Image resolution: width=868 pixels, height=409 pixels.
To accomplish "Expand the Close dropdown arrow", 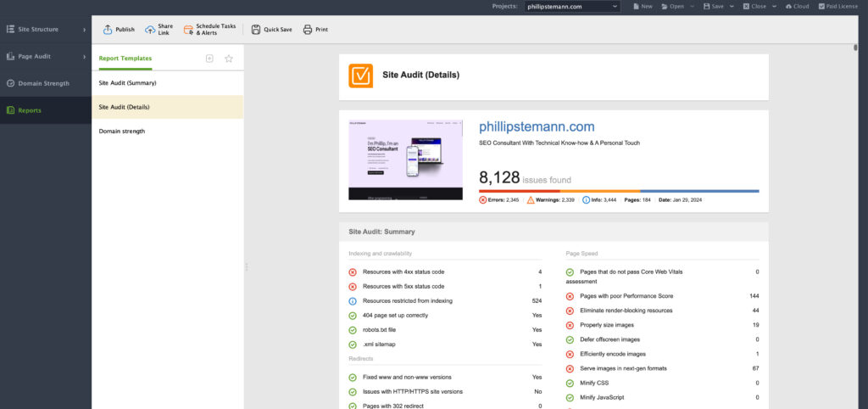I will point(774,7).
